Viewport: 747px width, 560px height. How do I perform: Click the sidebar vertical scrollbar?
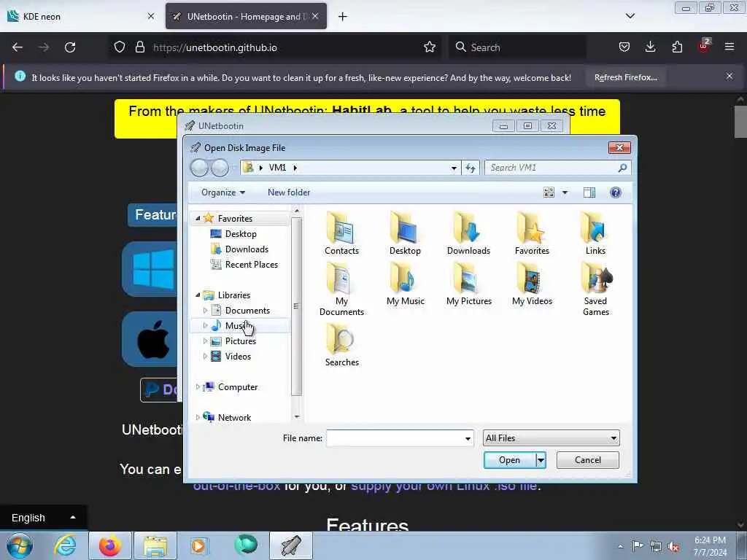click(296, 306)
